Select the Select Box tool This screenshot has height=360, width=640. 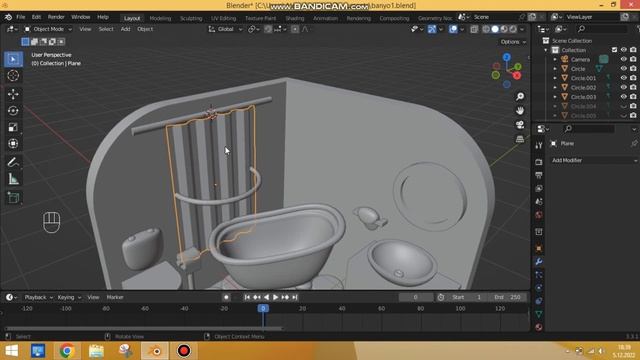point(13,60)
